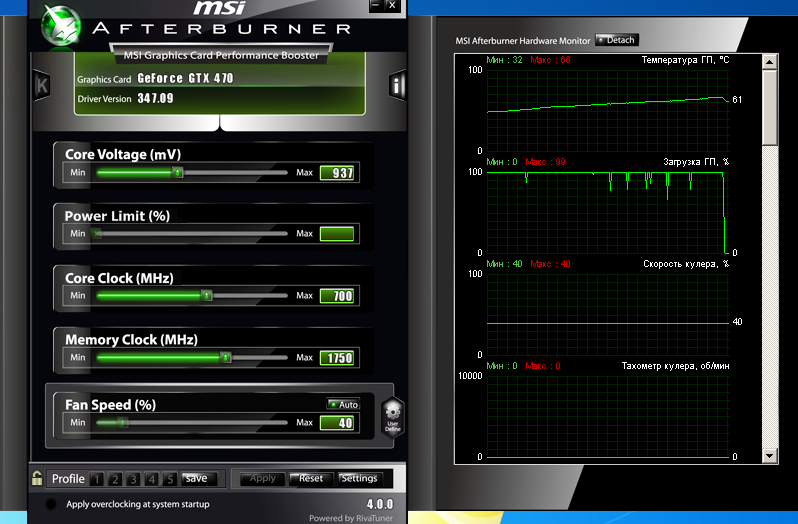This screenshot has width=798, height=524.
Task: Click the MSI Afterburner dragon logo
Action: click(61, 24)
